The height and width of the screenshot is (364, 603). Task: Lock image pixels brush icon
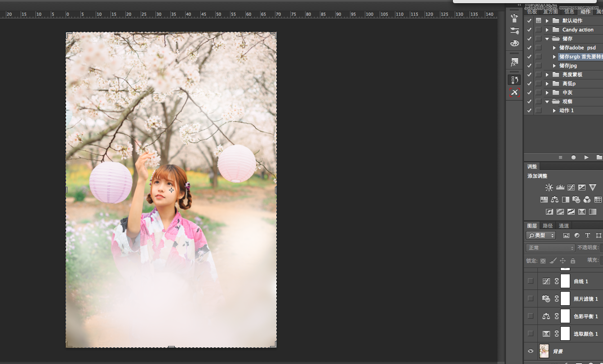(553, 261)
